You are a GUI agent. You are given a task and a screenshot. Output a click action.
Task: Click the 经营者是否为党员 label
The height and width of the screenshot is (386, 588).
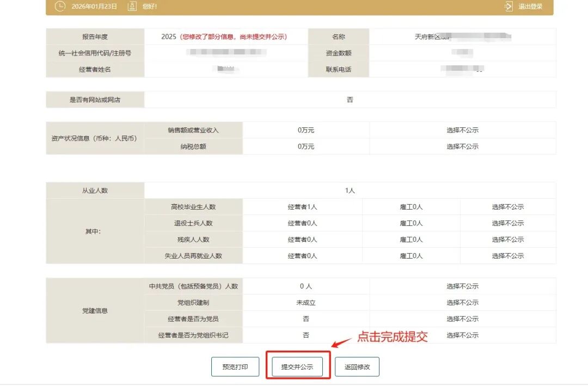point(193,319)
